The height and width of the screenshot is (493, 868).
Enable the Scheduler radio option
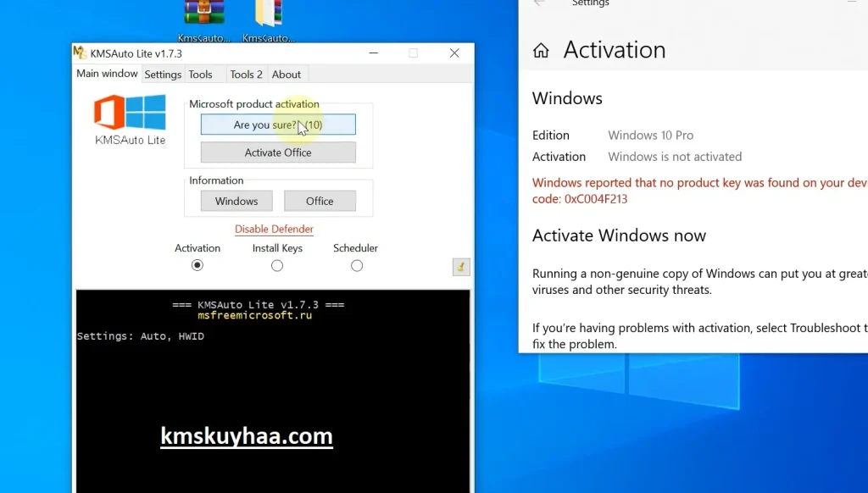tap(357, 265)
